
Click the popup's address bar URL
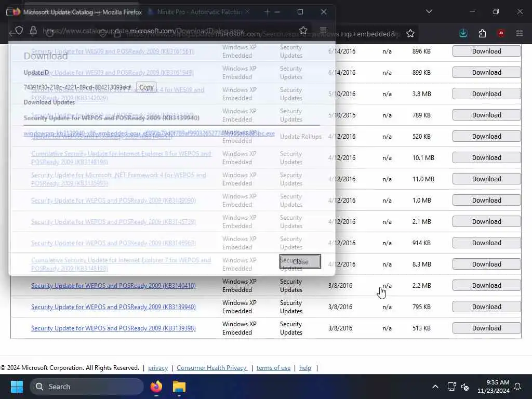(143, 31)
